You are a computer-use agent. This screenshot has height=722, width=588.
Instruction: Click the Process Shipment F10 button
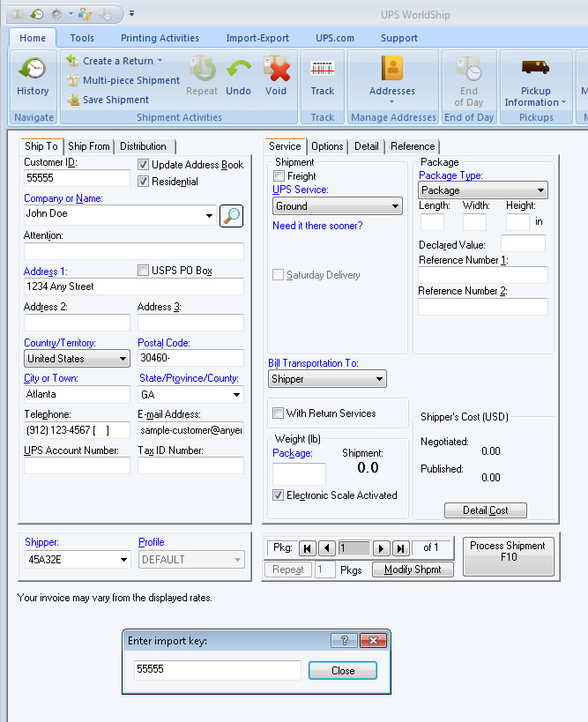point(507,556)
